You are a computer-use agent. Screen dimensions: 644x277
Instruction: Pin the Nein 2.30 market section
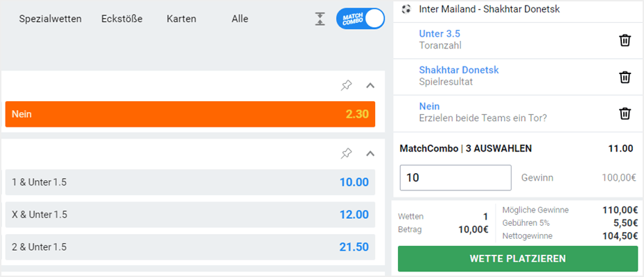coord(347,85)
